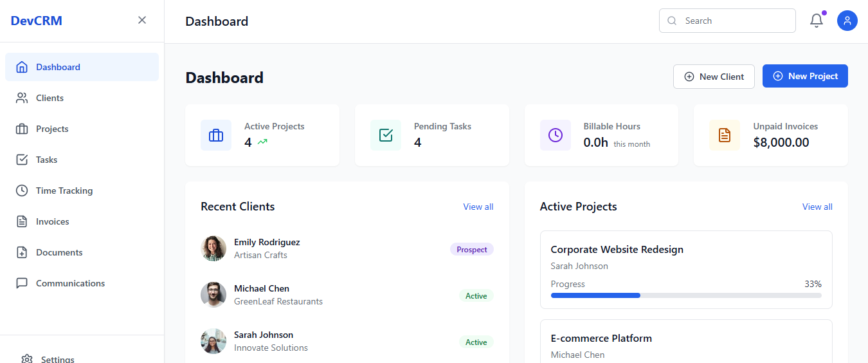
Task: Click the Projects briefcase icon in sidebar
Action: (22, 129)
